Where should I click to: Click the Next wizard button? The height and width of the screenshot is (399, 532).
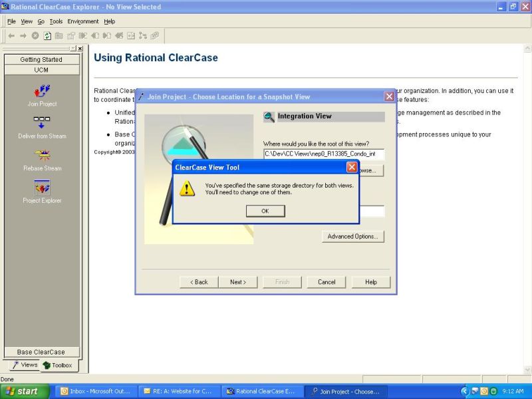[238, 282]
